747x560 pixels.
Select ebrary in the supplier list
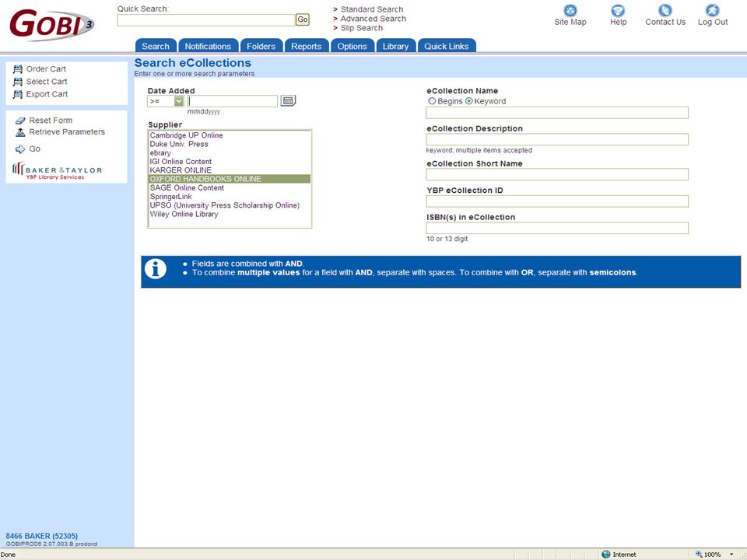[x=230, y=153]
